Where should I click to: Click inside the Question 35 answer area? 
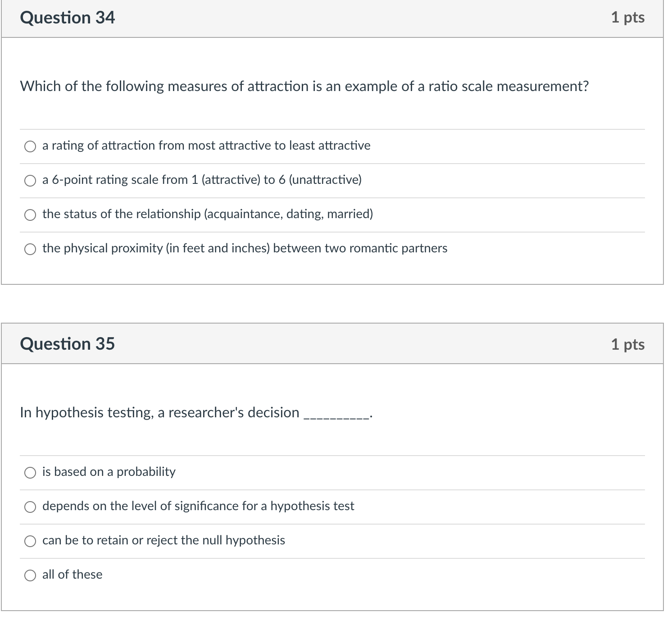click(x=315, y=523)
